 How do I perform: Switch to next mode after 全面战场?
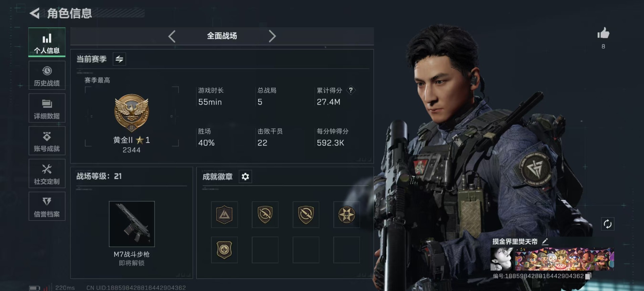click(272, 36)
